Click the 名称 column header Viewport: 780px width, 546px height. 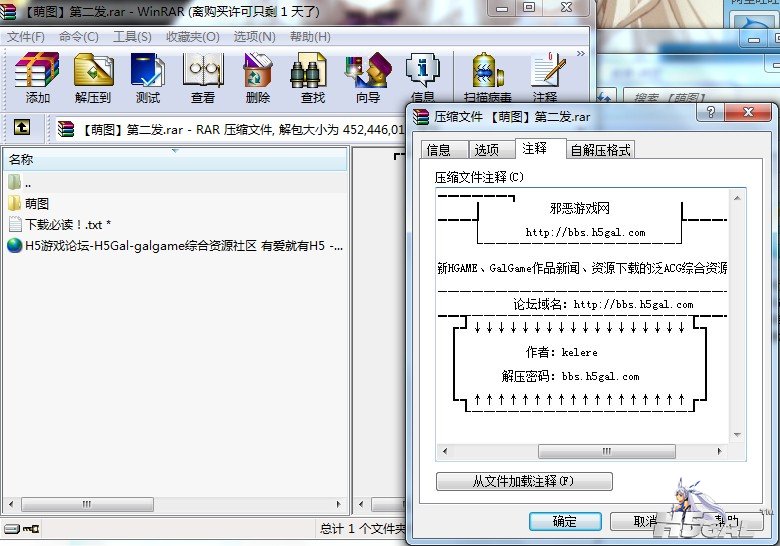tap(175, 159)
